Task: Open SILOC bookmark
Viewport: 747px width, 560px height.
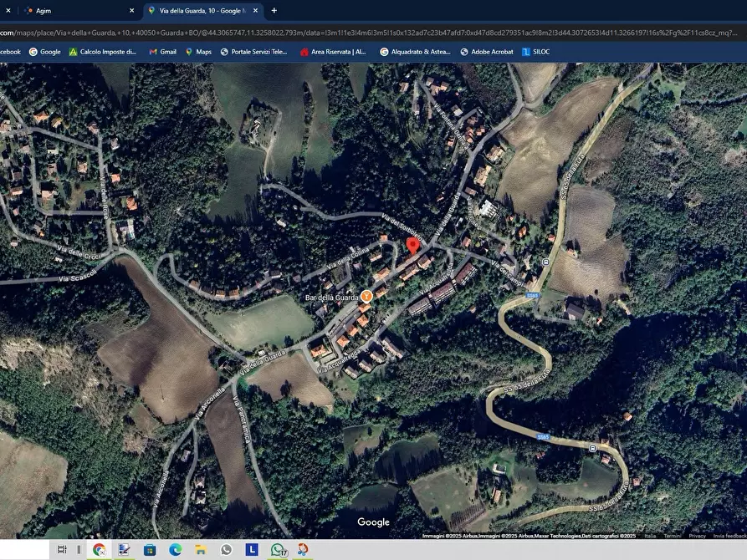Action: [536, 51]
